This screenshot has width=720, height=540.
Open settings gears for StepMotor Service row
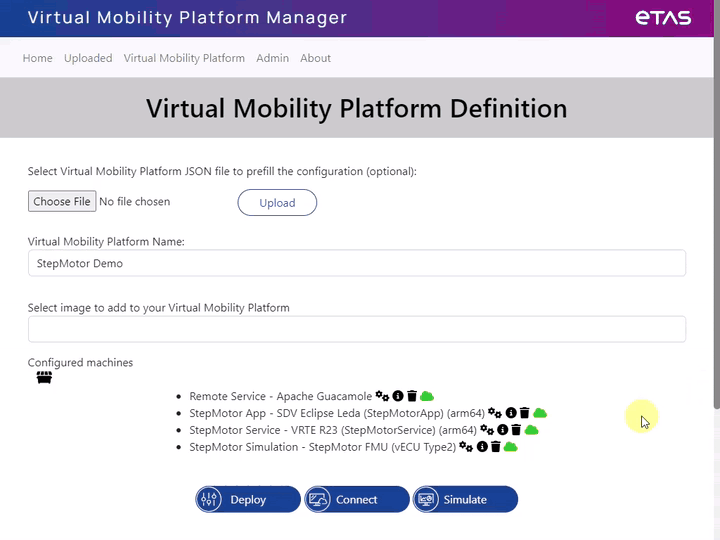tap(487, 429)
